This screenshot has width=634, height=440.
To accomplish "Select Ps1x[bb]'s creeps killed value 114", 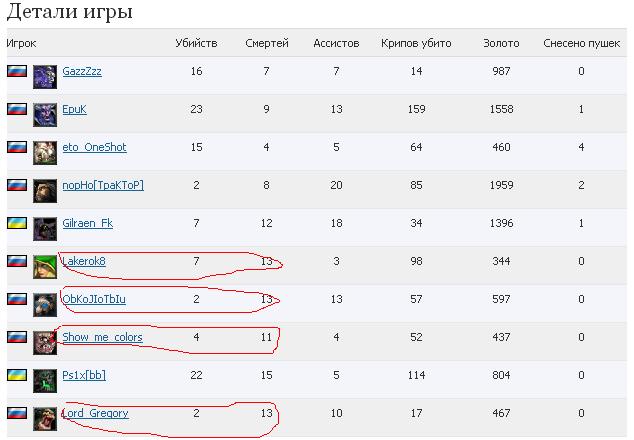I will pos(416,375).
